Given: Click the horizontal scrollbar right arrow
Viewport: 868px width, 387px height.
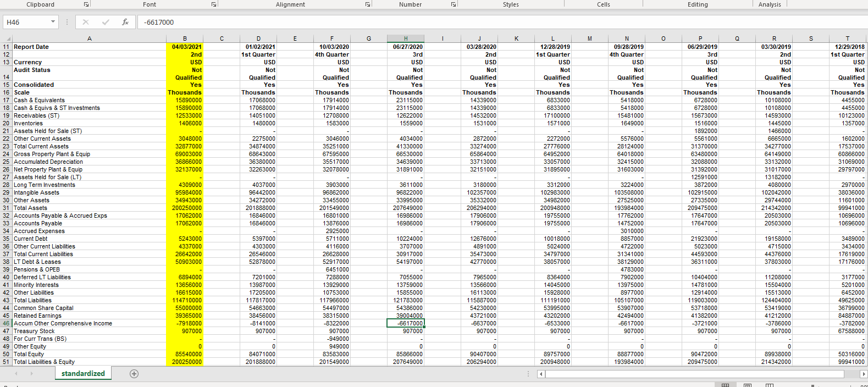Looking at the screenshot, I should [x=863, y=374].
